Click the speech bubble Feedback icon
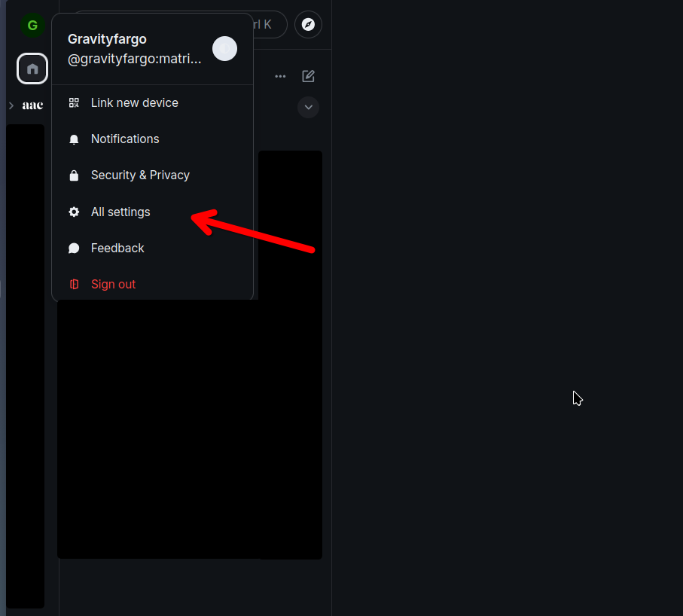683x616 pixels. [74, 249]
